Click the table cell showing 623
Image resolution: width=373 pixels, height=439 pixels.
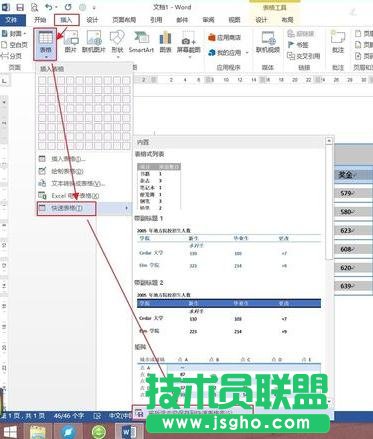354,230
